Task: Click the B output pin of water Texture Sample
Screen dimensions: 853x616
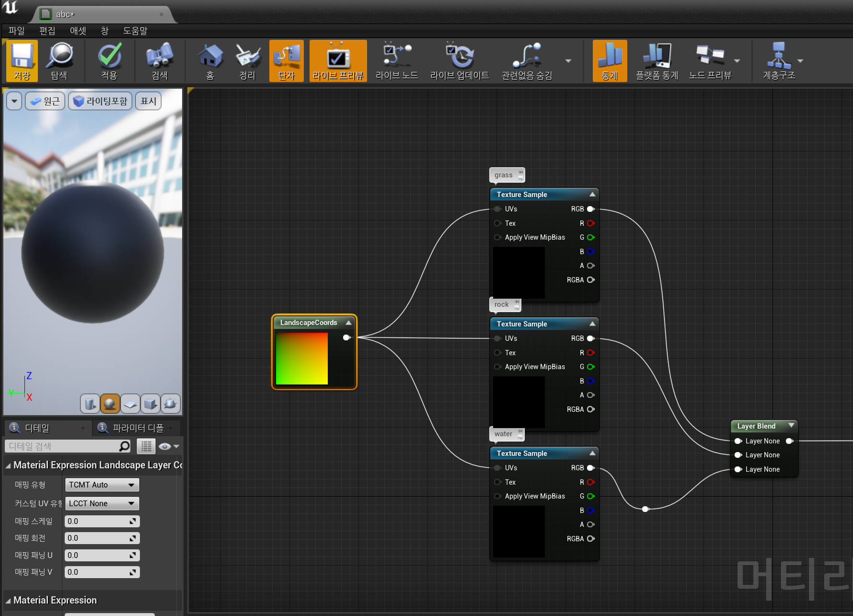Action: click(590, 510)
